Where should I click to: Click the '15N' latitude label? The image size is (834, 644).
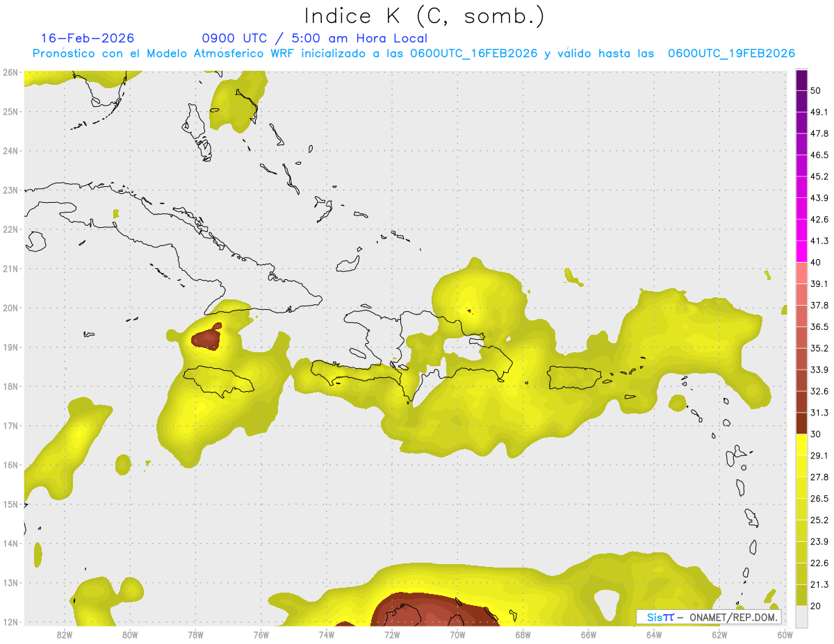(x=10, y=504)
